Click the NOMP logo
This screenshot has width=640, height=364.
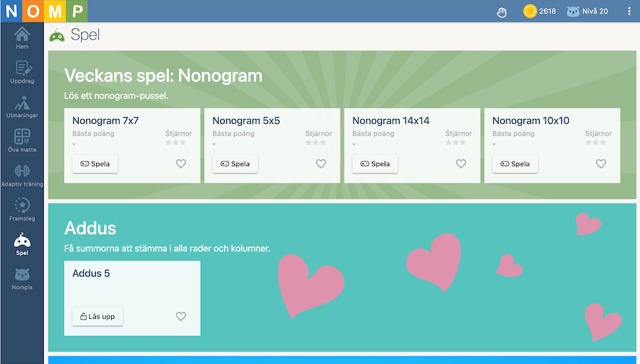[x=44, y=11]
